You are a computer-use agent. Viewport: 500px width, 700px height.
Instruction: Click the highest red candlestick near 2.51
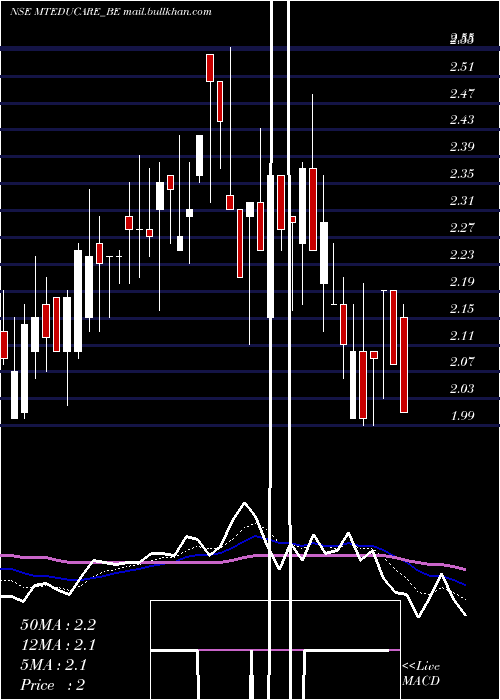[210, 68]
